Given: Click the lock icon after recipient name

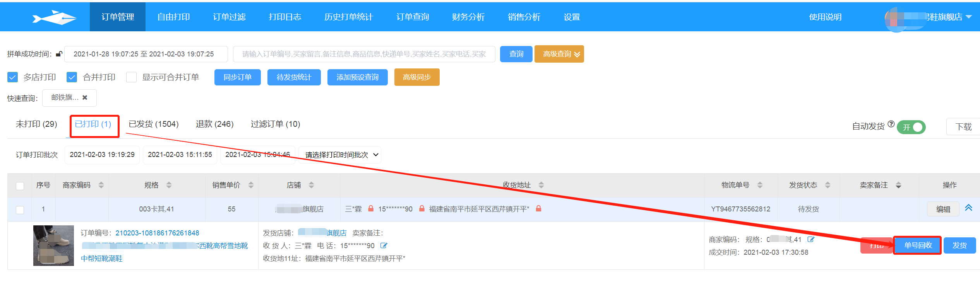Looking at the screenshot, I should point(370,209).
